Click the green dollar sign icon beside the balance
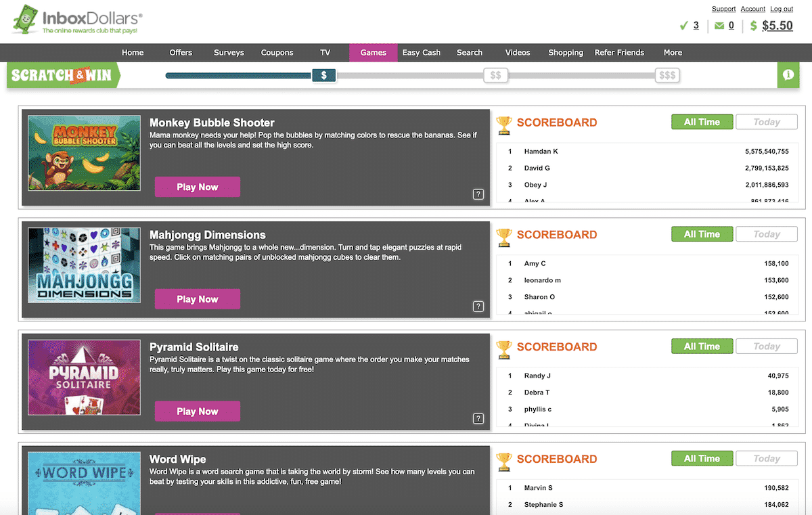The height and width of the screenshot is (515, 812). click(754, 26)
